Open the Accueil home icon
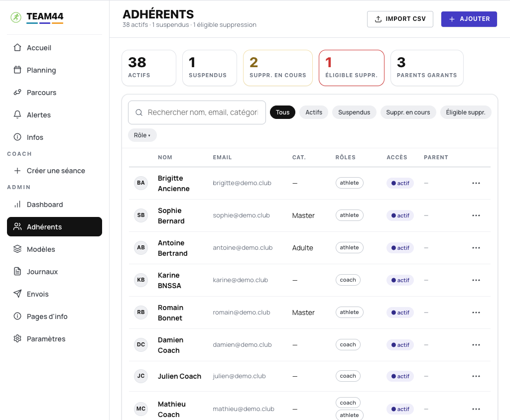Image resolution: width=510 pixels, height=420 pixels. coord(17,48)
